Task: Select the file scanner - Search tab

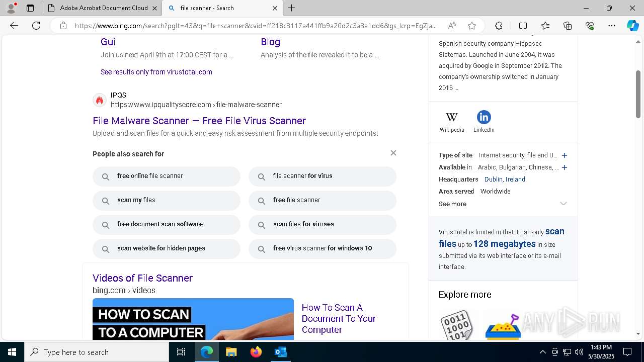Action: click(x=222, y=8)
